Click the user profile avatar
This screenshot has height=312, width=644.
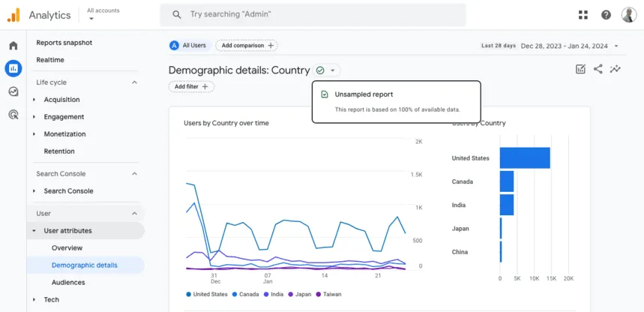628,15
